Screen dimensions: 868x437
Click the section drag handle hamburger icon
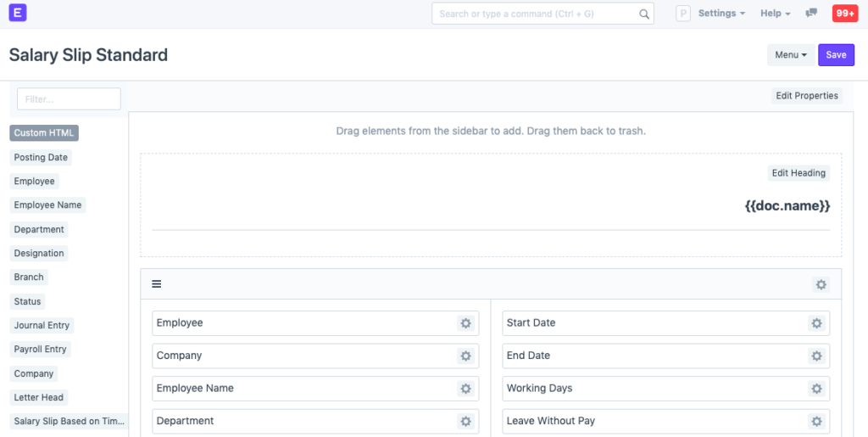click(157, 284)
